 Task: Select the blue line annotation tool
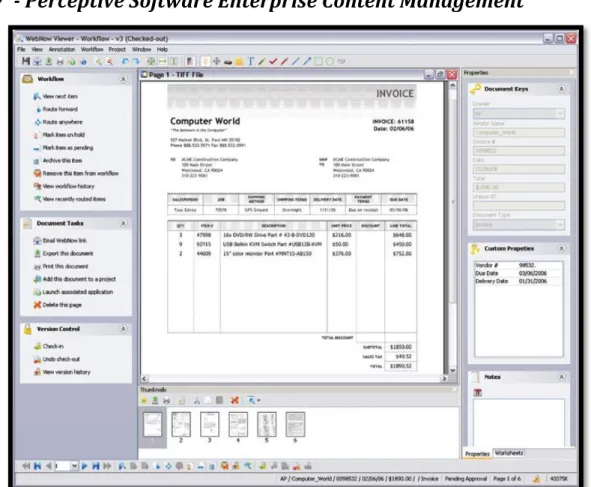(x=296, y=61)
